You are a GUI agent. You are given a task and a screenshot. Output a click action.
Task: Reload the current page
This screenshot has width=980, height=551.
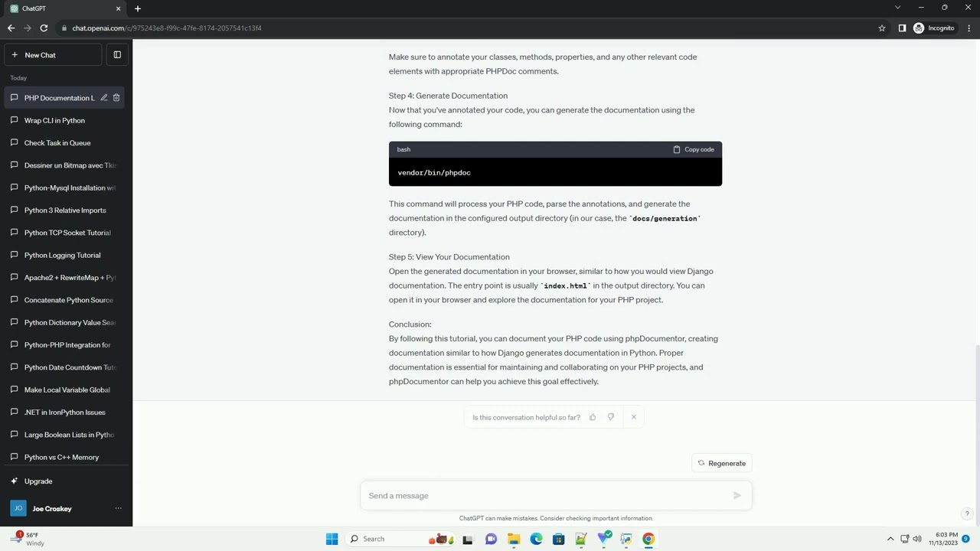pos(44,28)
